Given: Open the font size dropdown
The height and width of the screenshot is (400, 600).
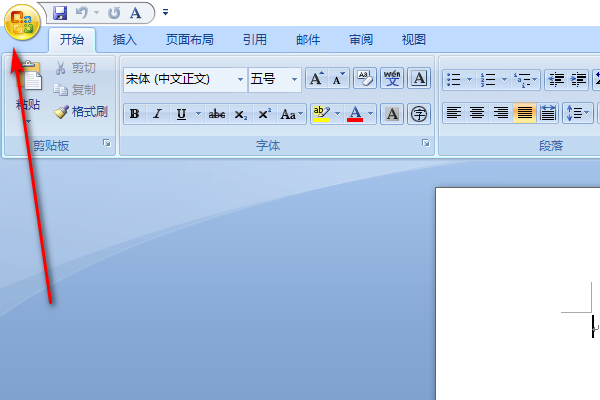Looking at the screenshot, I should 294,79.
